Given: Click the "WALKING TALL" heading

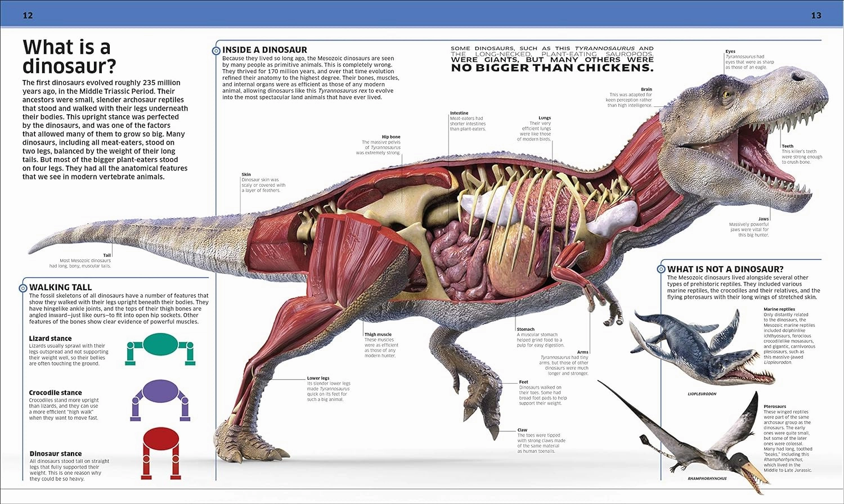Looking at the screenshot, I should [60, 287].
